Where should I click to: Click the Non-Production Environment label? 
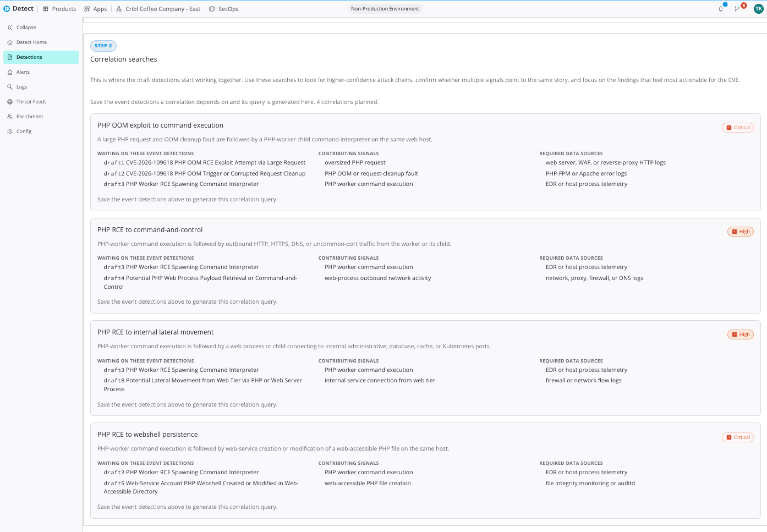tap(385, 9)
